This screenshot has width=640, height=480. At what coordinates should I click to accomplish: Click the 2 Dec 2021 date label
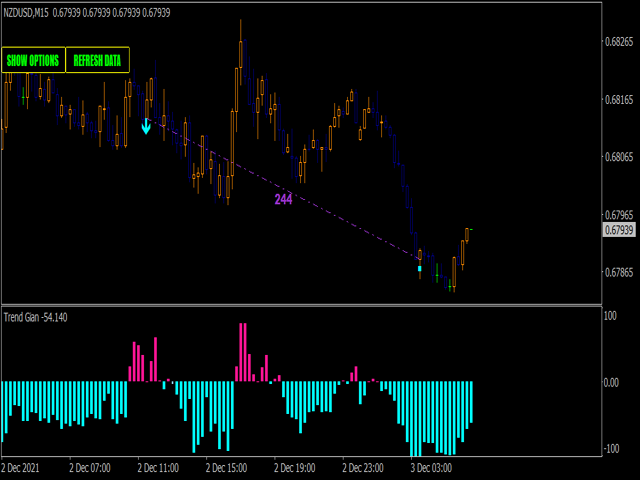coord(20,468)
